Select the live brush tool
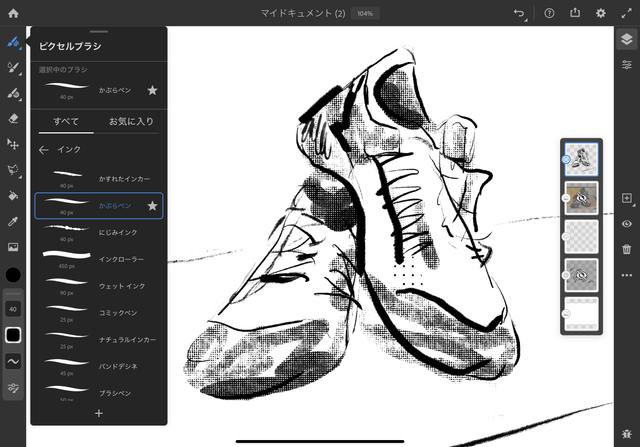 click(x=13, y=67)
